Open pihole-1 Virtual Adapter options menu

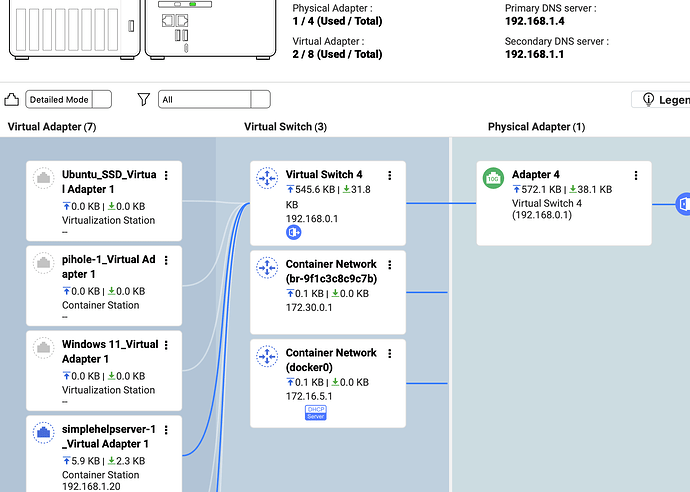pos(166,260)
